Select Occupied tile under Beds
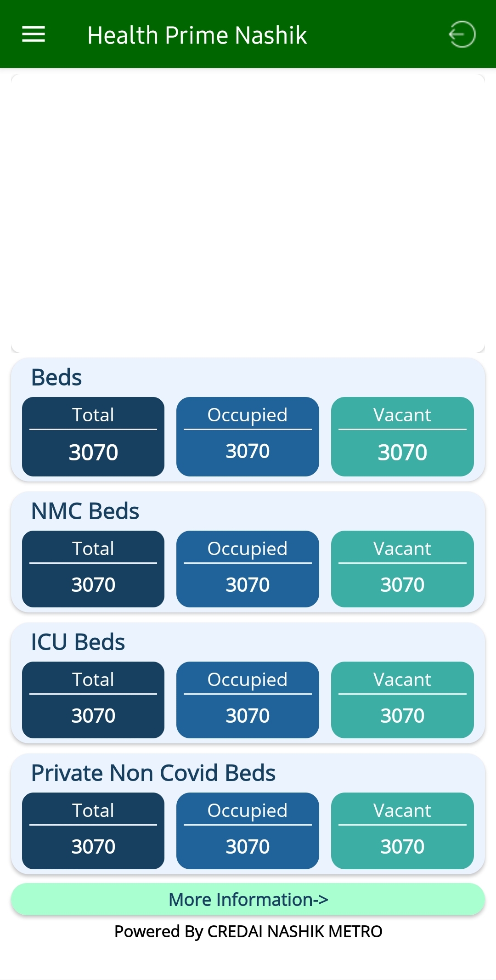The width and height of the screenshot is (496, 980). pyautogui.click(x=248, y=436)
